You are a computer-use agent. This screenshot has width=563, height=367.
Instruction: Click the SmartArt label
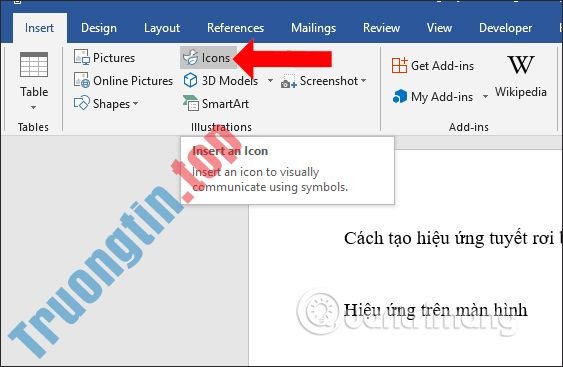pyautogui.click(x=225, y=104)
